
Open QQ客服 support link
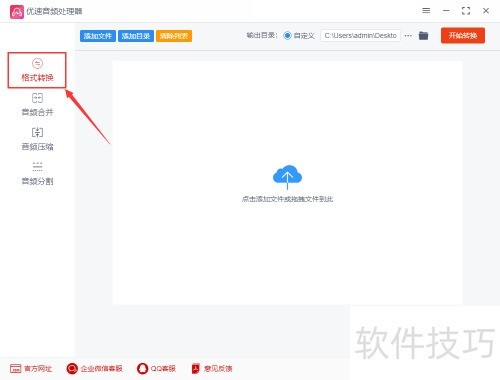point(156,368)
